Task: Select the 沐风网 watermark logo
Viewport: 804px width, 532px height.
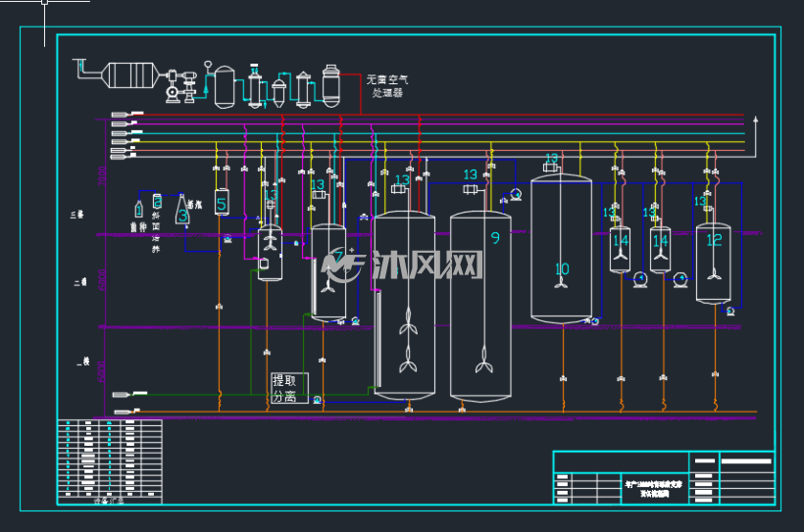Action: (402, 265)
